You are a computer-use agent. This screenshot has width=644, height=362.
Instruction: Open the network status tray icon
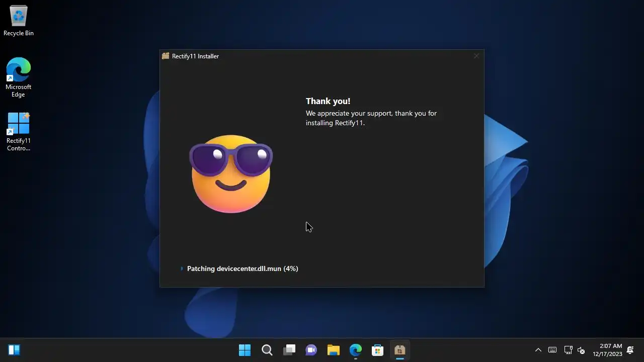pos(568,350)
